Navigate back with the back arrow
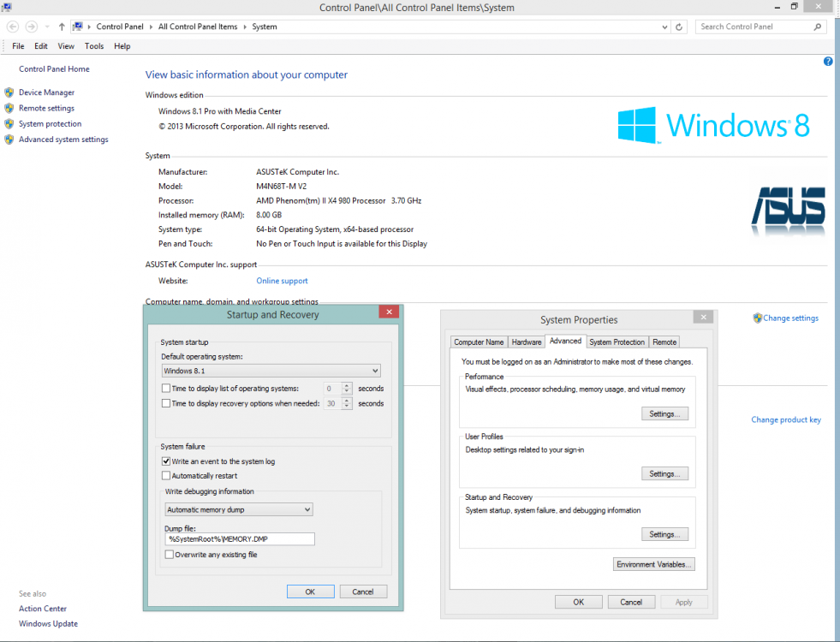Image resolution: width=840 pixels, height=642 pixels. point(12,27)
